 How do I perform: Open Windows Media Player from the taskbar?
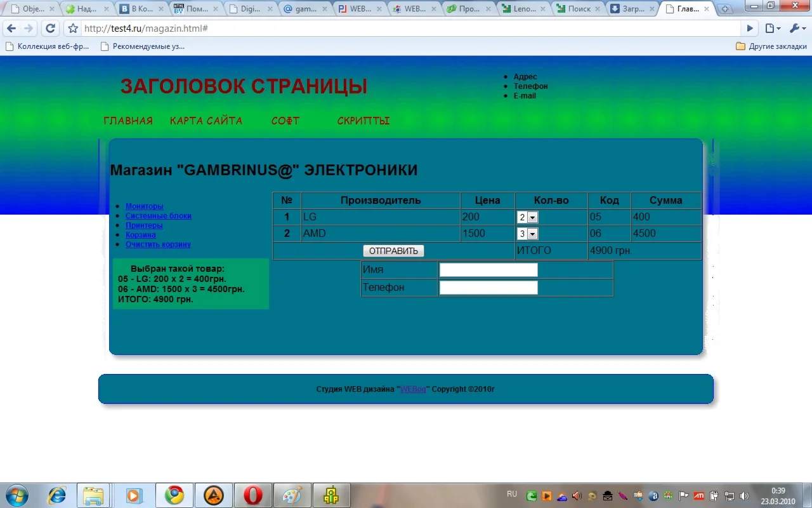click(133, 495)
